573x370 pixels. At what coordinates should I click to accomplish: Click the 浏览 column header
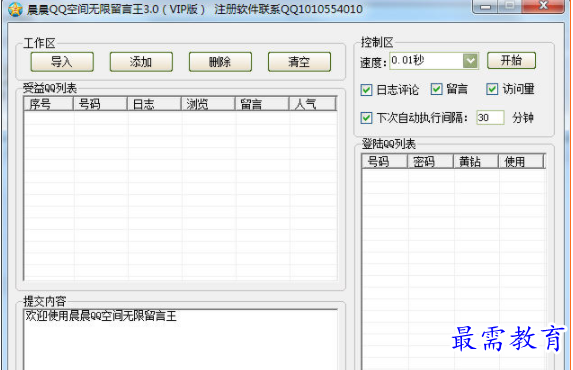point(208,104)
